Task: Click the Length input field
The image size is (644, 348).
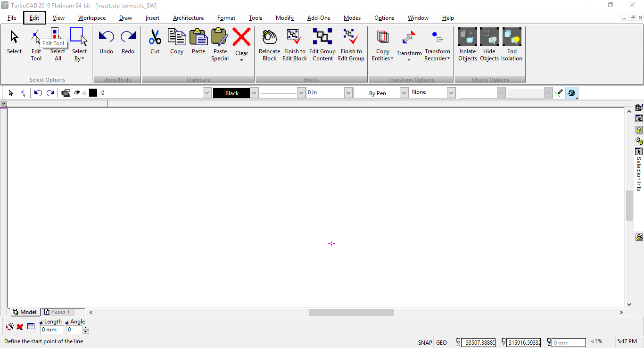Action: (51, 330)
